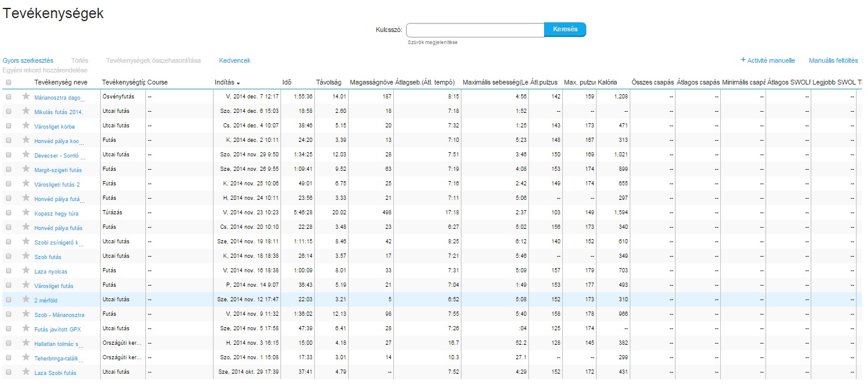This screenshot has height=384, width=868.
Task: Open the Honvéd pálya futás activity link
Action: click(x=59, y=228)
